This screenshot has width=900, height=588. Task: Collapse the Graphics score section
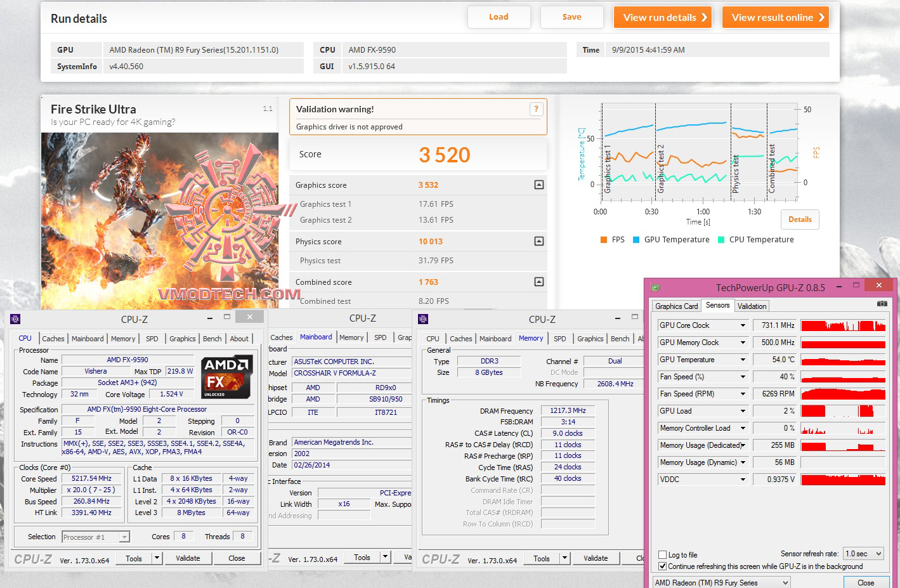point(539,185)
